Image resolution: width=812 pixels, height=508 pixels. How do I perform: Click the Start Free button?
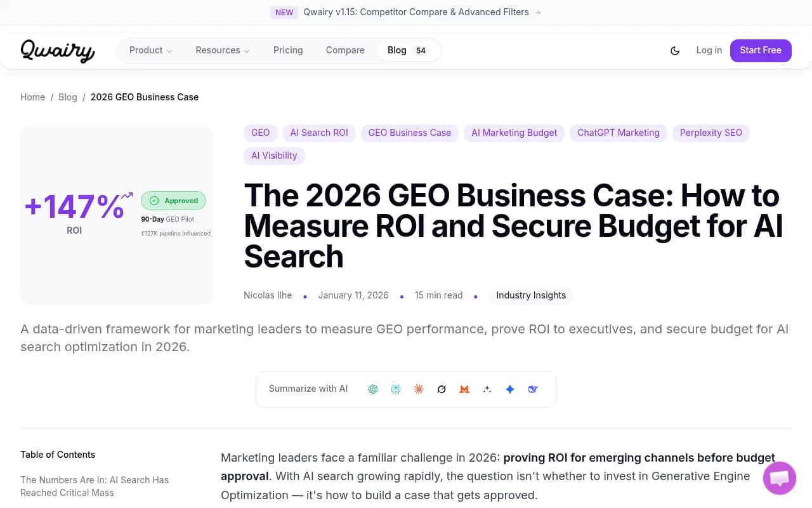[x=761, y=50]
